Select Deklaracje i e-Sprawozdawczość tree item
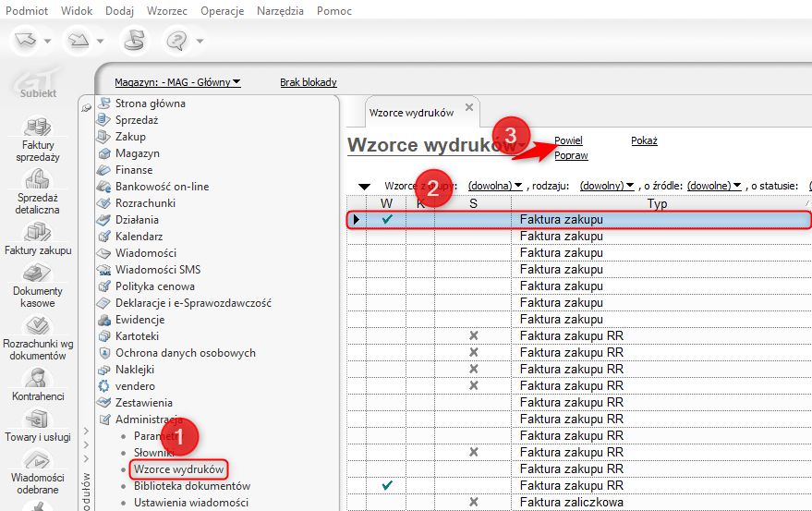The width and height of the screenshot is (812, 511). [x=193, y=303]
